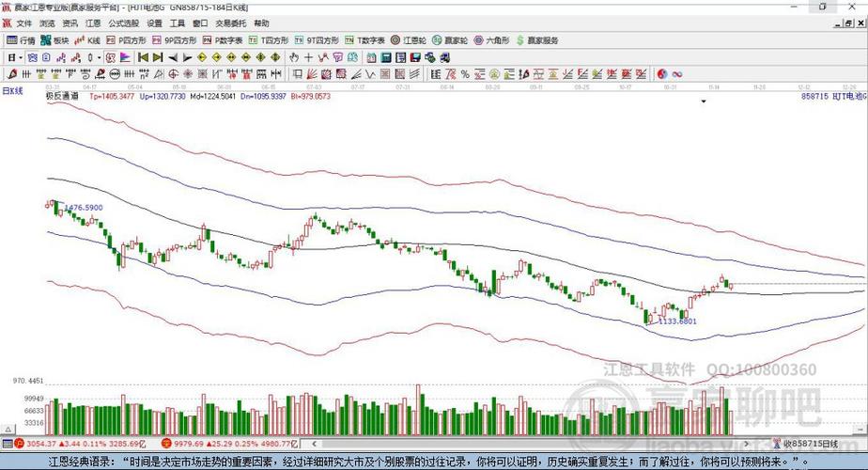
Task: Open the 江恩 menu
Action: pos(93,23)
